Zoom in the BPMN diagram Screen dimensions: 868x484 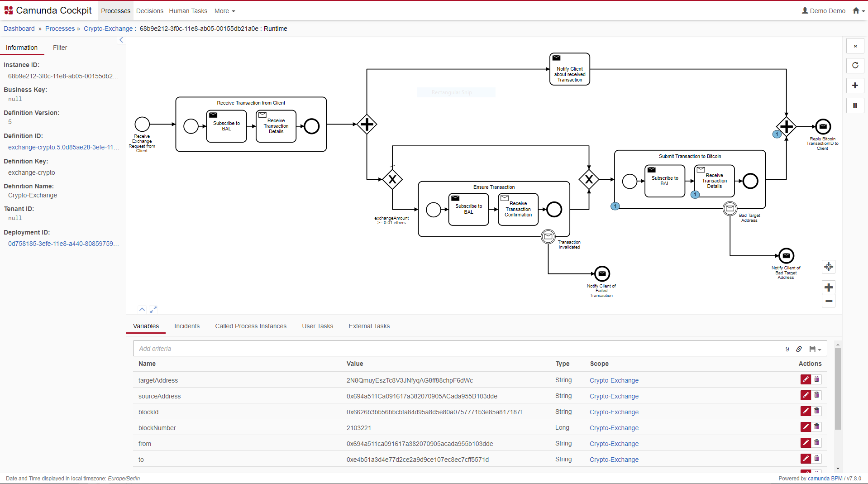tap(829, 287)
